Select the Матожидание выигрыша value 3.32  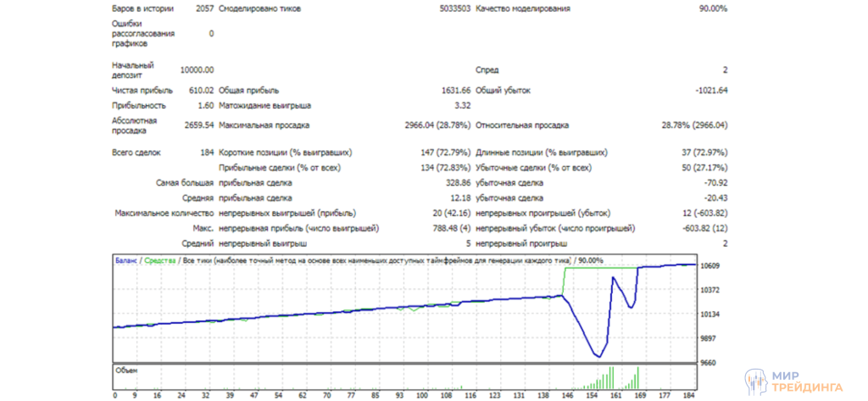(462, 105)
